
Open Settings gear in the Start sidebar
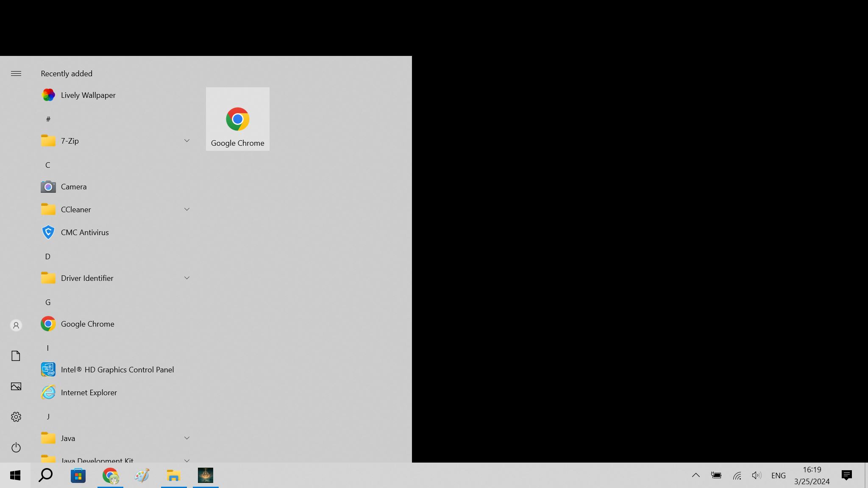coord(16,417)
